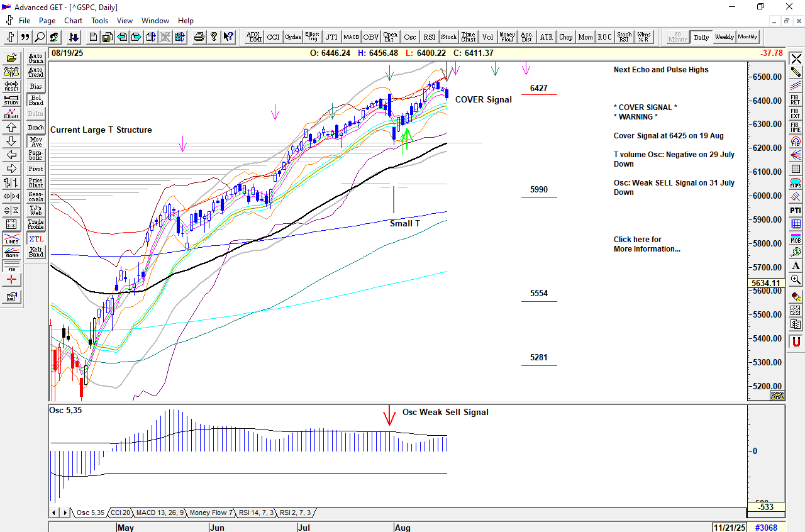Image resolution: width=805 pixels, height=532 pixels.
Task: Switch chart timeframe to Weekly
Action: click(724, 37)
